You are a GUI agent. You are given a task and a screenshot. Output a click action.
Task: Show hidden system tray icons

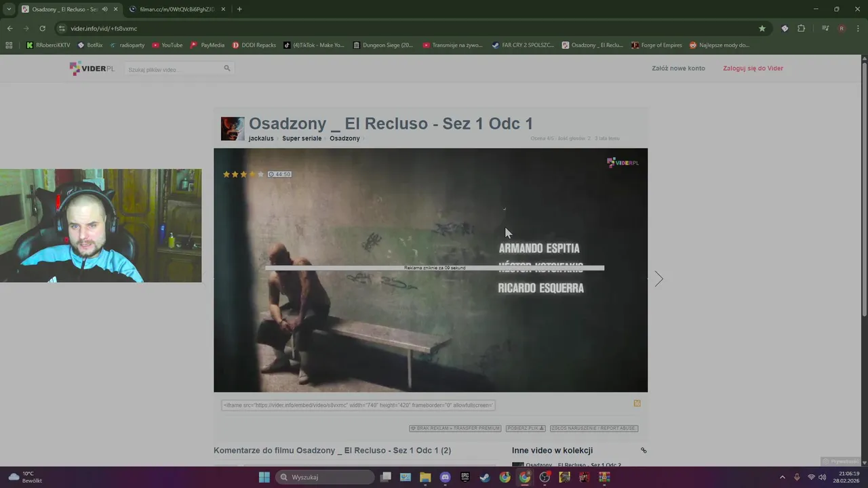click(782, 477)
